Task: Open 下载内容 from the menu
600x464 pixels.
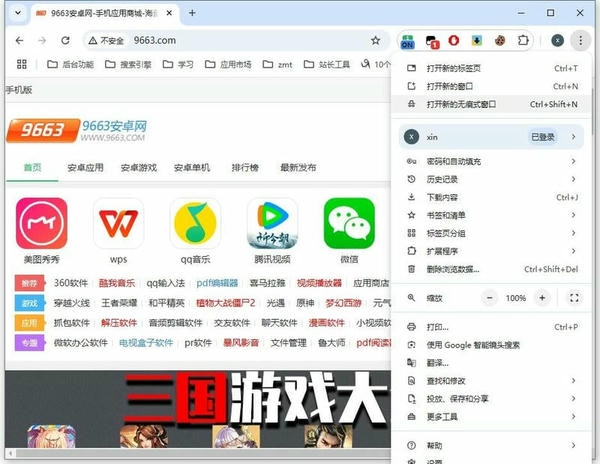Action: click(x=491, y=197)
